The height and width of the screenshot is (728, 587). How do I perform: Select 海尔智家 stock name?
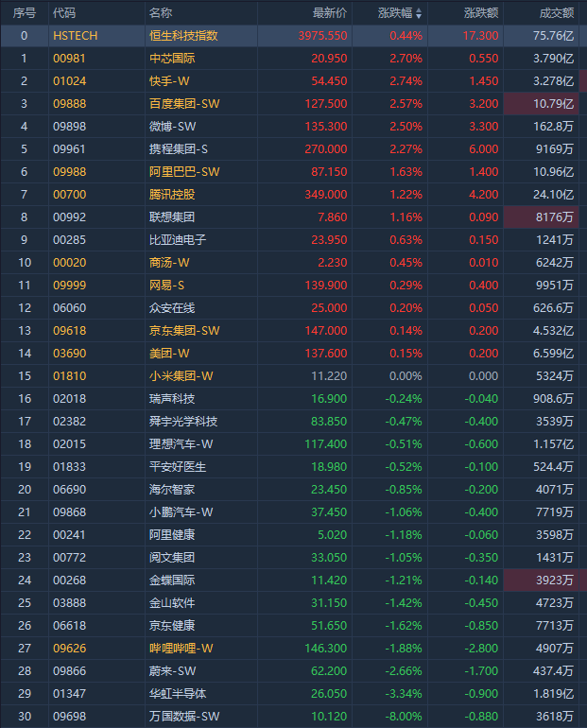(172, 490)
